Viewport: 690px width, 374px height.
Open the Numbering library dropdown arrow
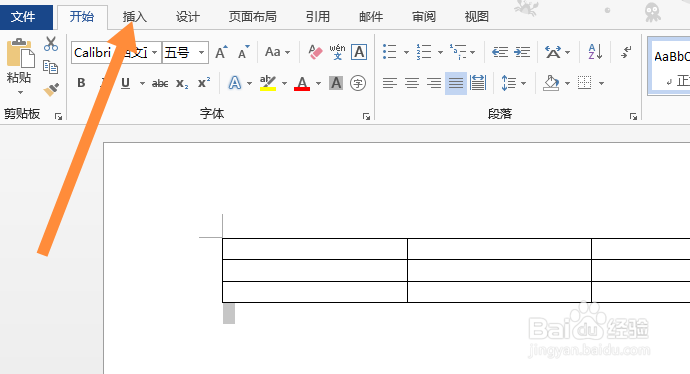click(440, 53)
